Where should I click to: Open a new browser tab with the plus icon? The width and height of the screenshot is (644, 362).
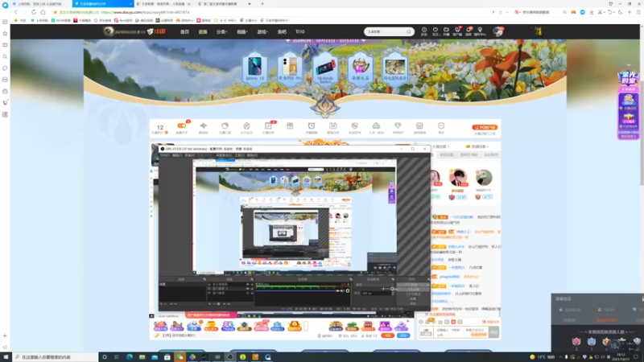click(x=262, y=4)
